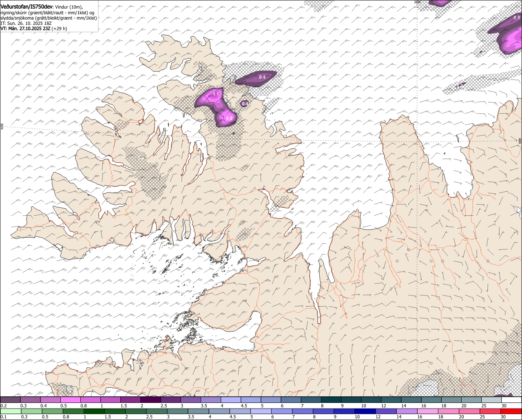This screenshot has width=522, height=420.
Task: Pick the blue-gray 3.5 swatch in the lower legend
Action: (199, 411)
